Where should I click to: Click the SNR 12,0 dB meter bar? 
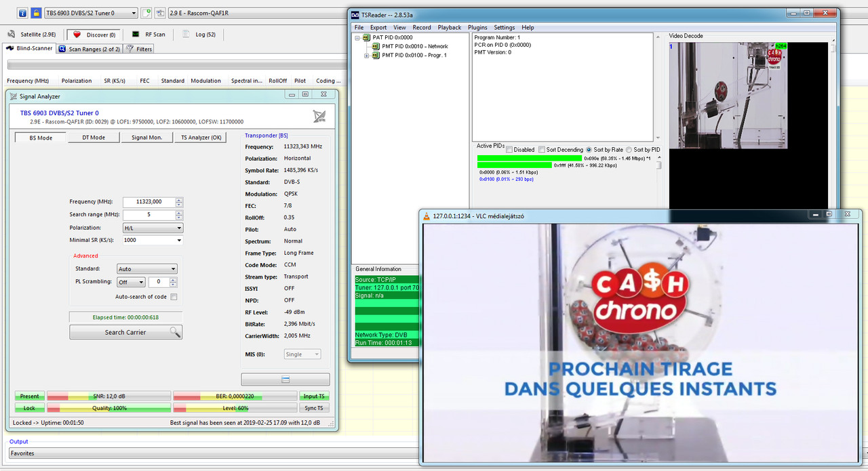pyautogui.click(x=108, y=396)
